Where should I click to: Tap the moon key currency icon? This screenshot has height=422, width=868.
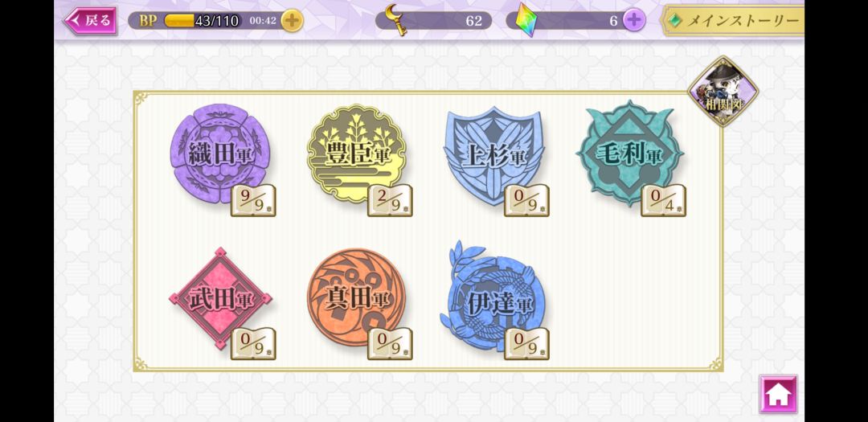(396, 20)
